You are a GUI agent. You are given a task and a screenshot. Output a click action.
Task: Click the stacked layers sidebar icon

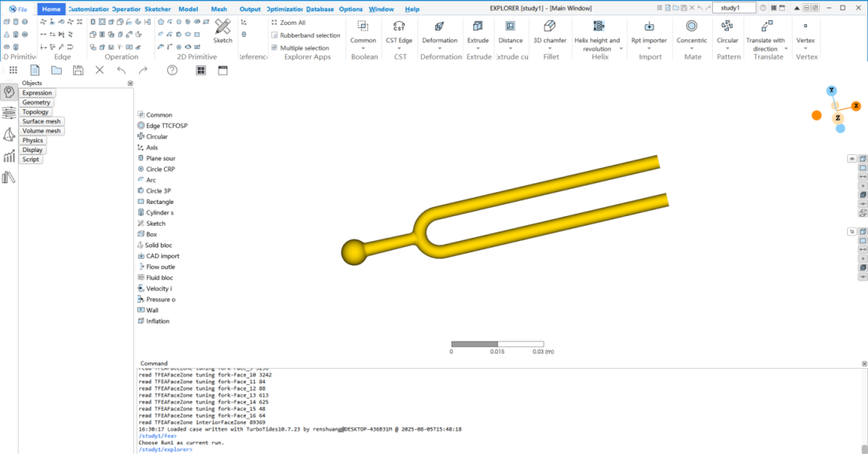[x=9, y=113]
